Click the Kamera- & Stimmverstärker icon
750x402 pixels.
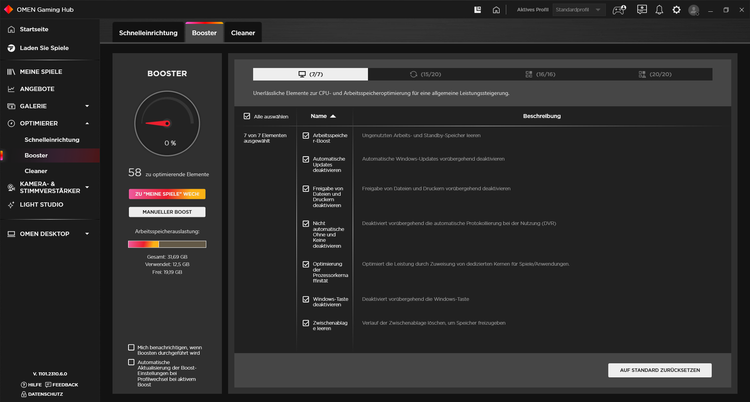click(11, 187)
